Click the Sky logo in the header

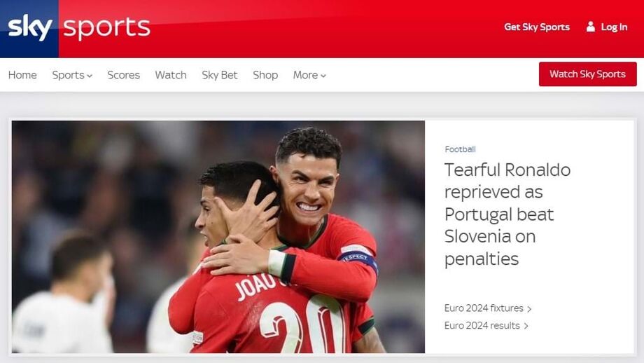point(29,27)
